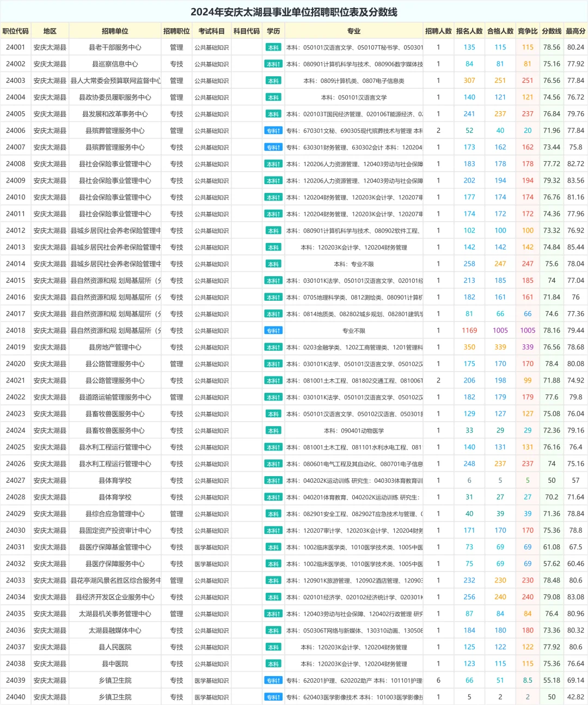Select unit cell "县房地产管理中心"
588x705 pixels.
tap(115, 347)
